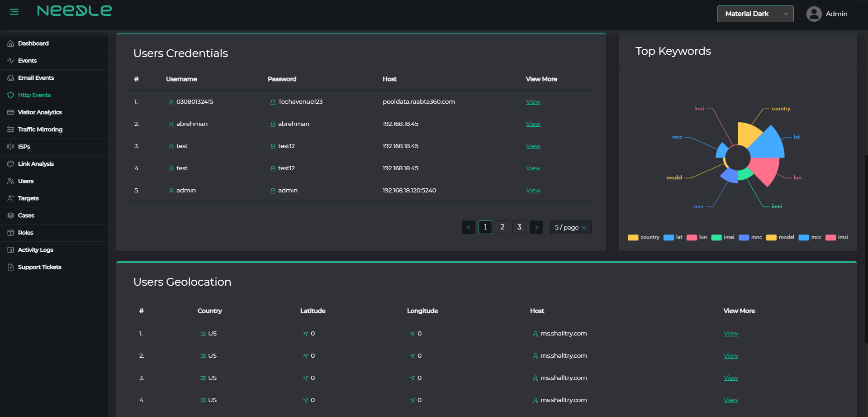Select Activity Logs menu item
The width and height of the screenshot is (868, 417).
coord(35,250)
